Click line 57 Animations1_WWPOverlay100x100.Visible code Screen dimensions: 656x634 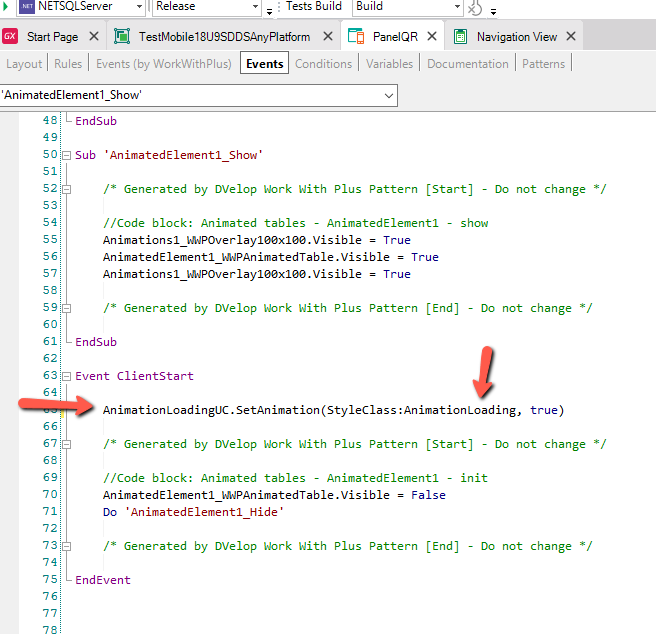257,274
